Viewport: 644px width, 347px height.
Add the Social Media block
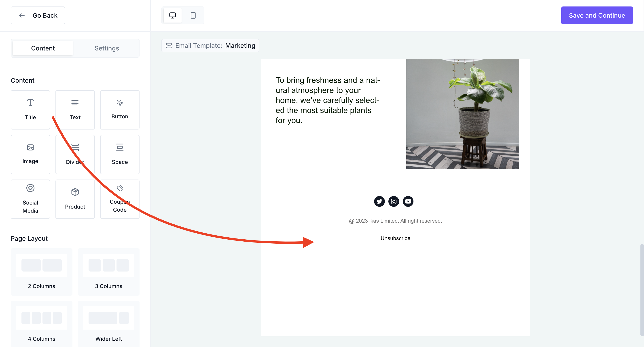tap(30, 199)
